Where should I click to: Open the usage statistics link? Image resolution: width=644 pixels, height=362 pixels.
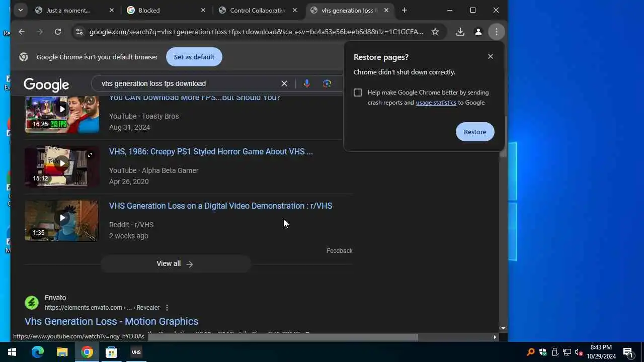point(436,103)
